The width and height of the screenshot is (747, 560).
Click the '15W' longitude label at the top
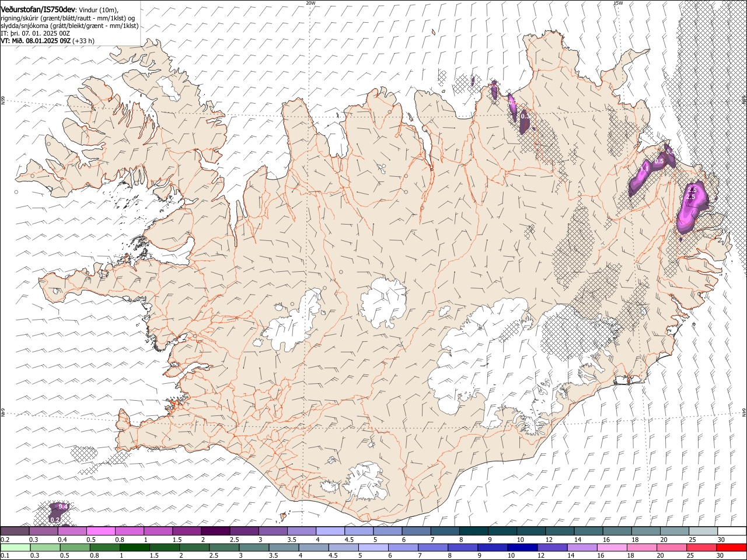pyautogui.click(x=618, y=3)
